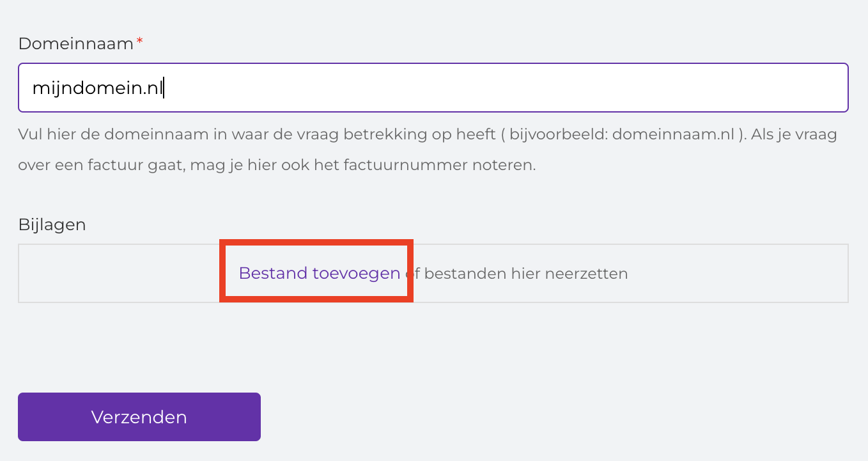Click the word "bestanden" in drop zone
The width and height of the screenshot is (868, 461).
pos(463,274)
